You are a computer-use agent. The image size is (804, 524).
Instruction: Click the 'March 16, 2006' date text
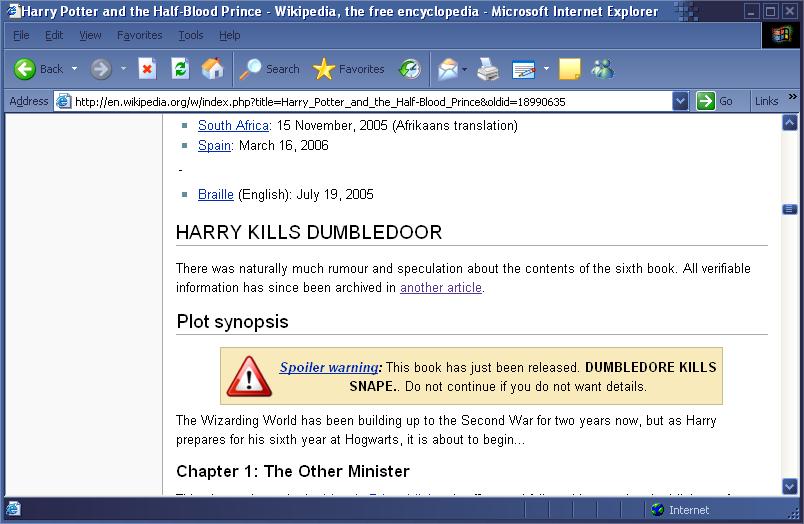(x=284, y=146)
